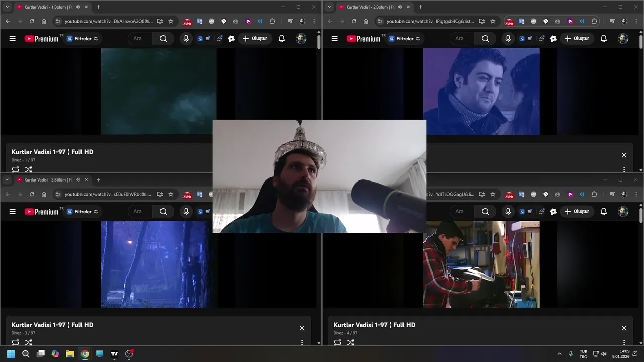Click the scrollbar thumb in 4.Bölüm window
Image resolution: width=644 pixels, height=362 pixels.
pos(640,215)
